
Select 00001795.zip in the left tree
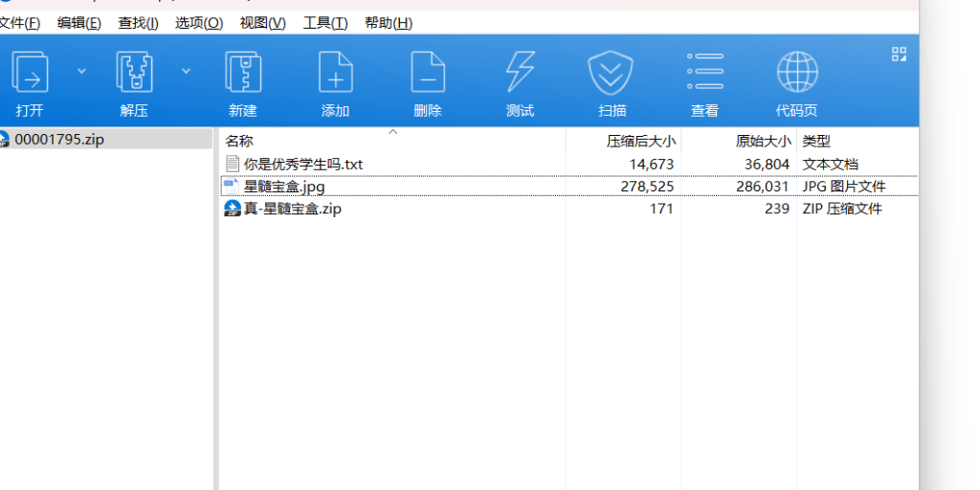59,140
